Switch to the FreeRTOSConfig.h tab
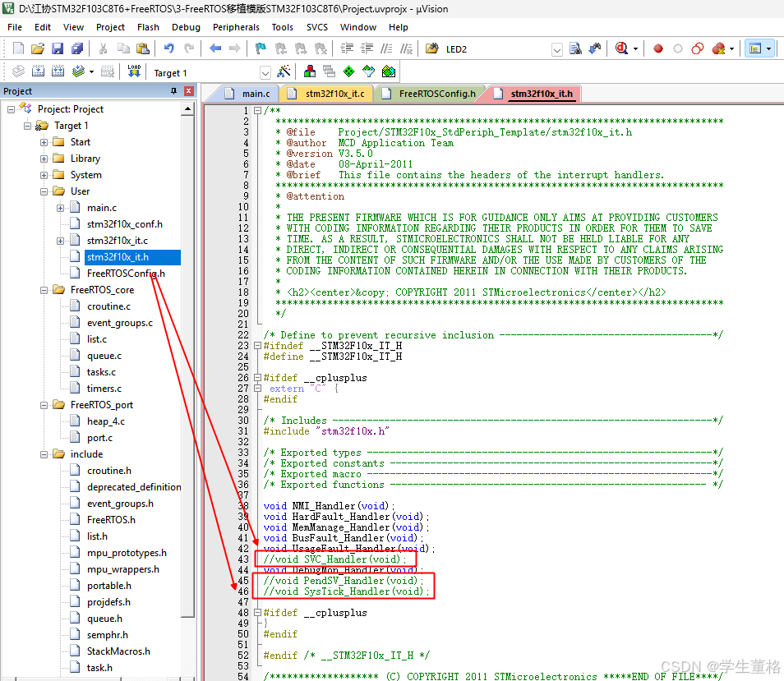 pyautogui.click(x=430, y=94)
